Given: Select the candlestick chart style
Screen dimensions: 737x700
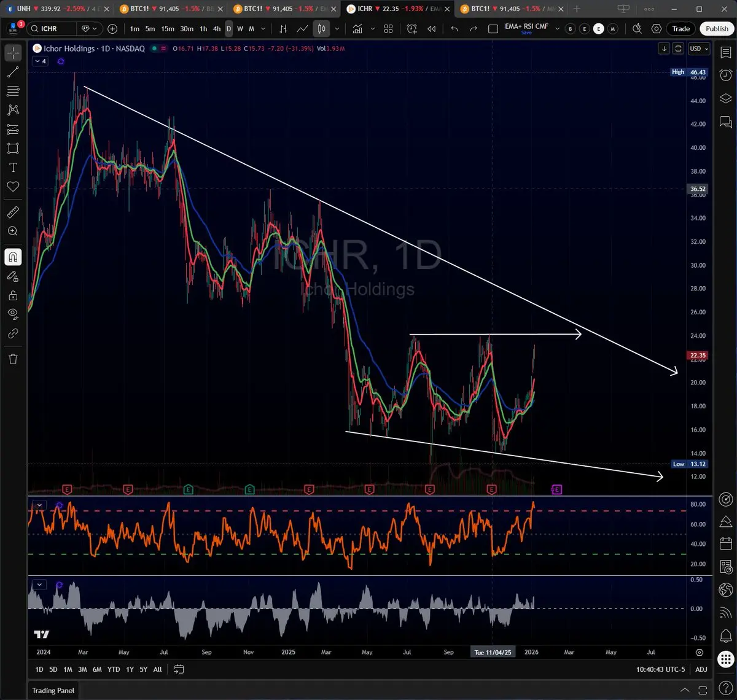Looking at the screenshot, I should click(x=321, y=29).
